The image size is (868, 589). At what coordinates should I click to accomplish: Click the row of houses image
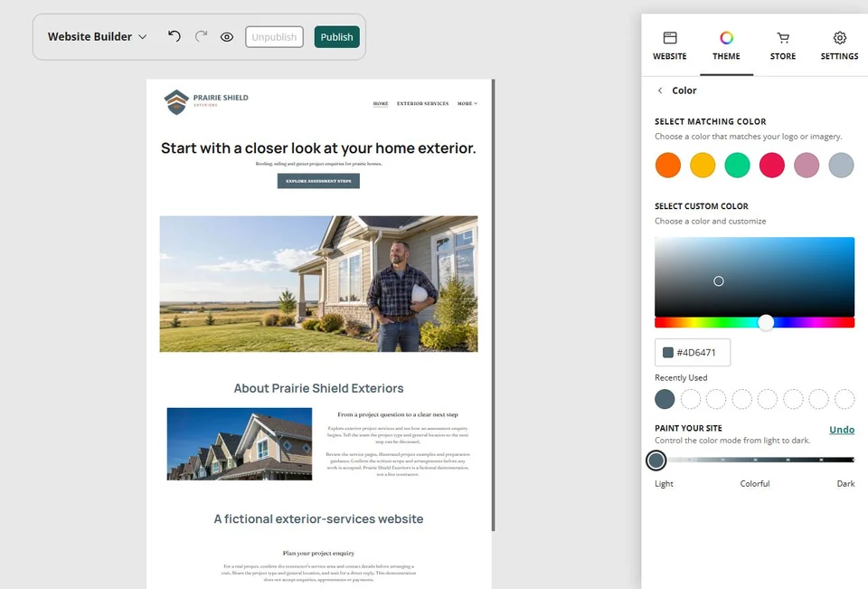(x=239, y=444)
